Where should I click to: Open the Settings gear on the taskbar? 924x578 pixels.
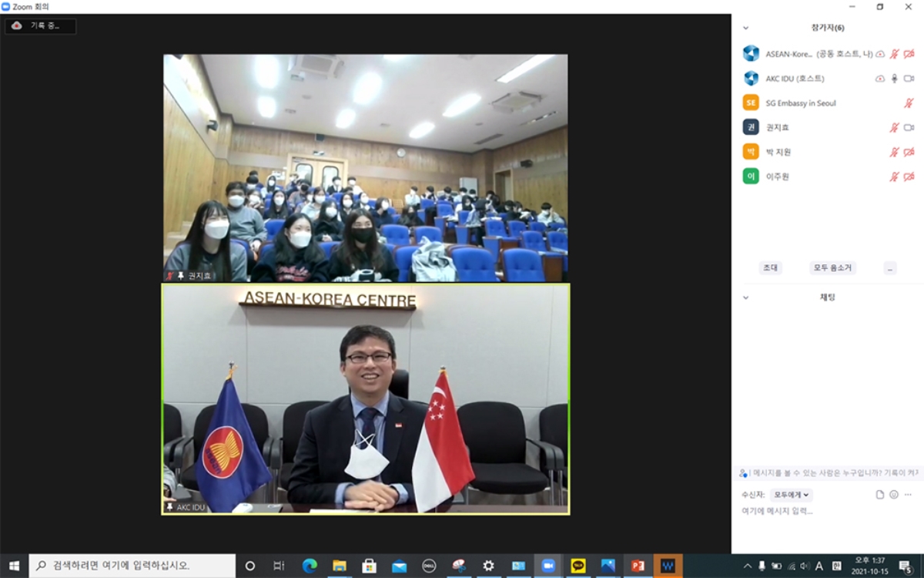click(x=488, y=566)
